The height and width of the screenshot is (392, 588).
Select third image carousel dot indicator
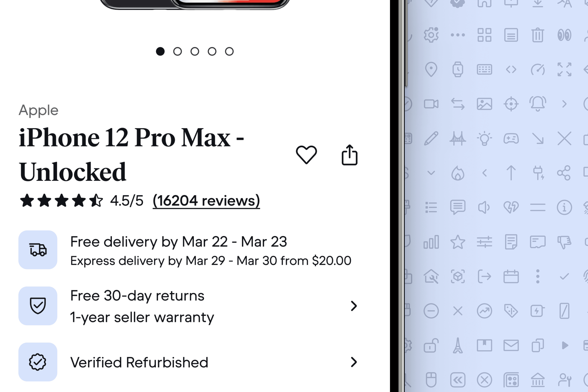click(195, 51)
